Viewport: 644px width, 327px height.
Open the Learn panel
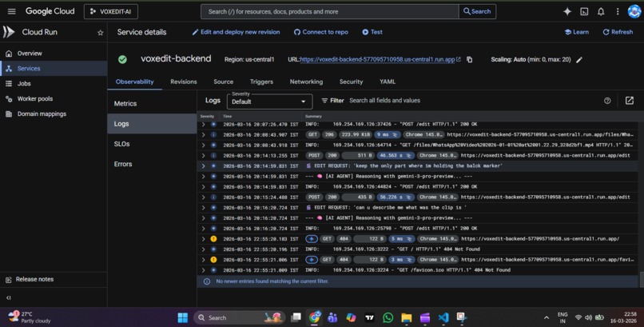tap(577, 32)
